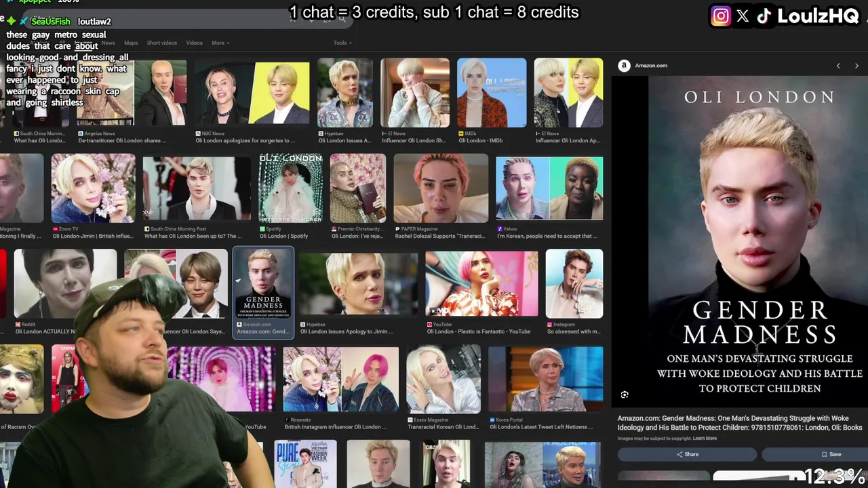Select the Hypebae 'Issues Apology to Jimin' thumbnail

(x=359, y=283)
